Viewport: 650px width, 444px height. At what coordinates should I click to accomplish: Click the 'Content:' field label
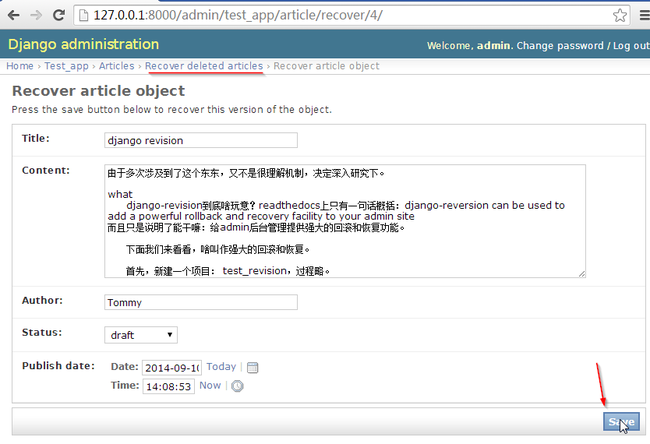click(46, 170)
